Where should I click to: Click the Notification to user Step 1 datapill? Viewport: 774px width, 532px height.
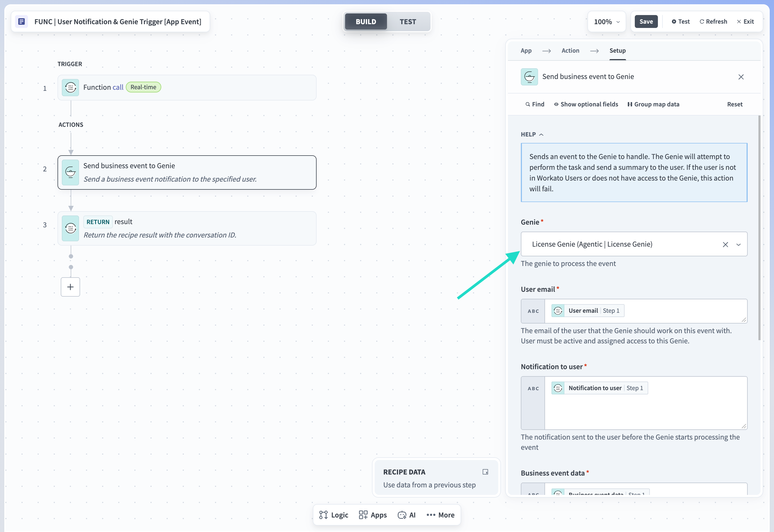[600, 388]
